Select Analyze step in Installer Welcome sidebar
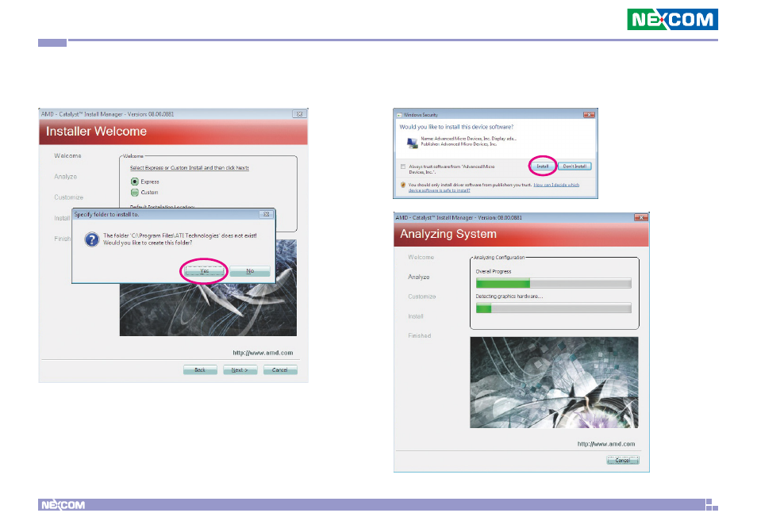Screen dimensions: 757x532 (x=66, y=177)
